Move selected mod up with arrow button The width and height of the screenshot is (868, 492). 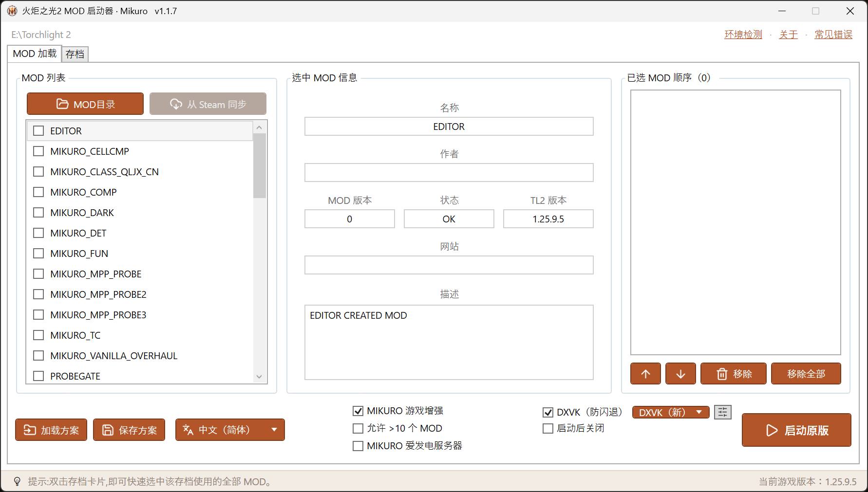point(645,374)
